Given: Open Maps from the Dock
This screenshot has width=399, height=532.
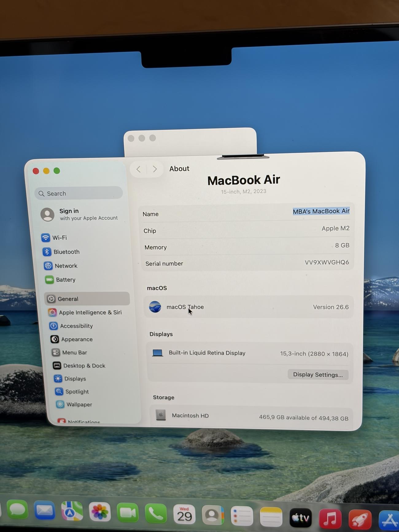Looking at the screenshot, I should point(72,511).
